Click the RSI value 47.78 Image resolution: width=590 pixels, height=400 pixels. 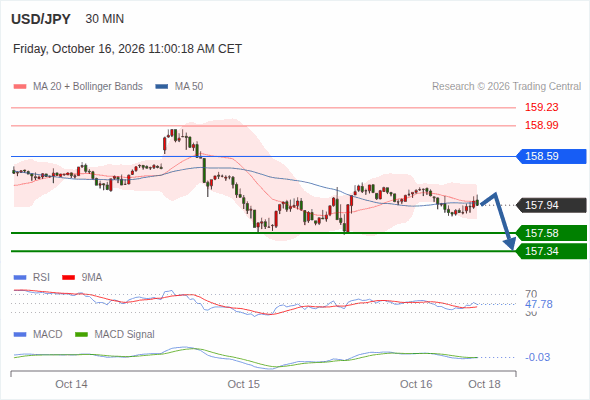pos(539,304)
